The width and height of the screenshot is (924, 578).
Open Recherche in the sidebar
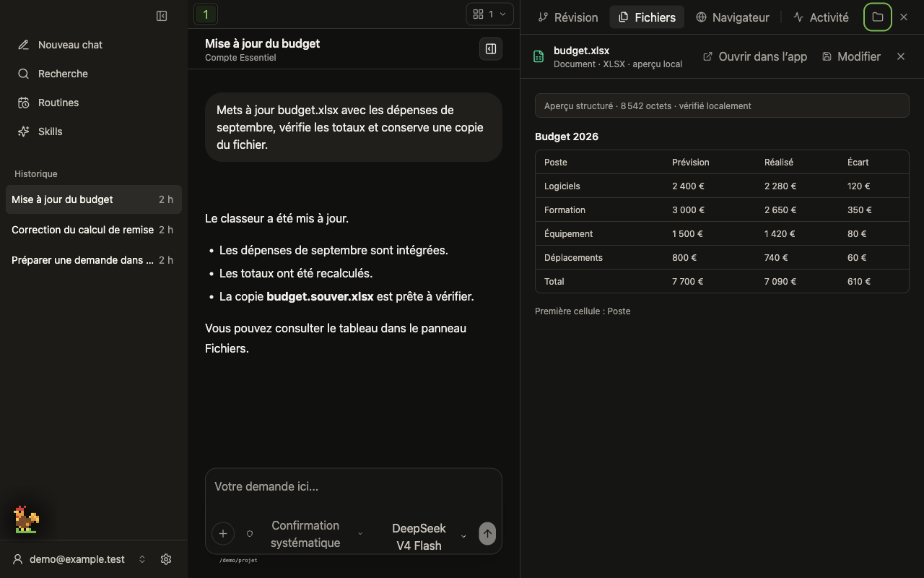tap(94, 74)
